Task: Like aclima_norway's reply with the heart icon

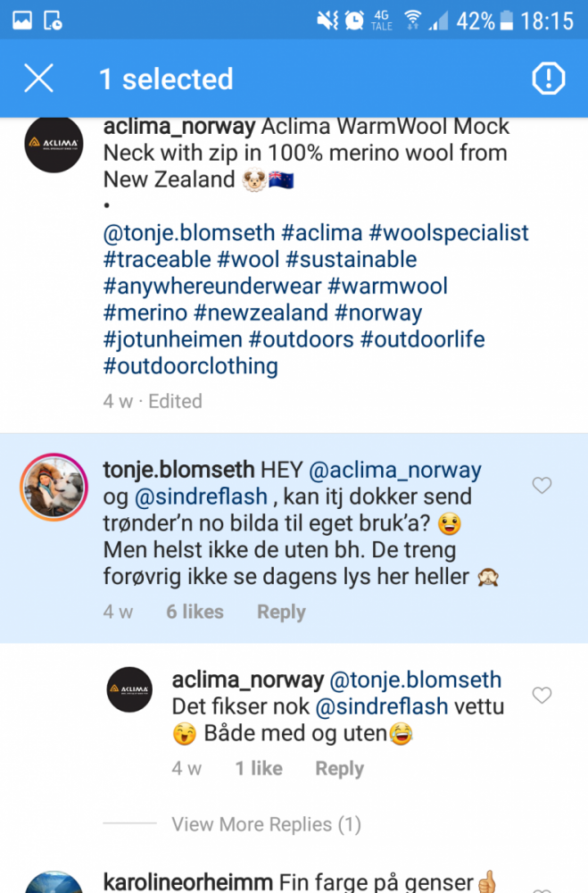Action: click(542, 695)
